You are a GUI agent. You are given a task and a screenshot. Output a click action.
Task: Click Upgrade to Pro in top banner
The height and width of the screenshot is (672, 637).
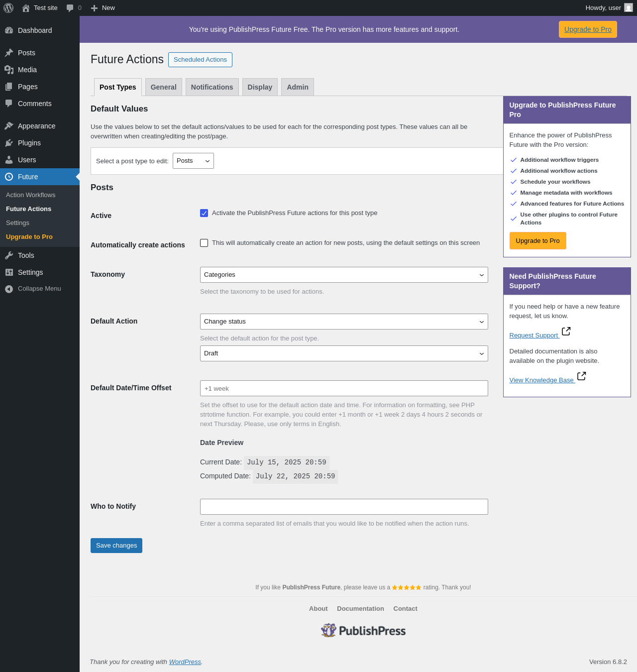588,29
